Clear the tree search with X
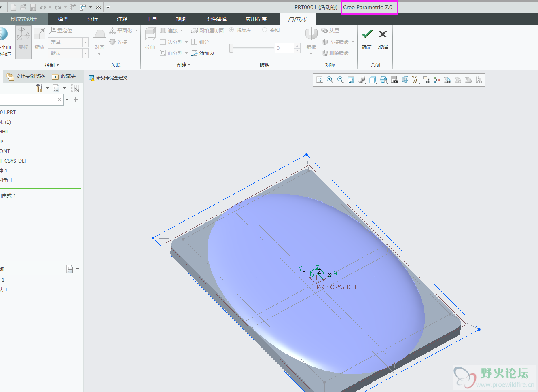This screenshot has width=538, height=392. point(59,100)
